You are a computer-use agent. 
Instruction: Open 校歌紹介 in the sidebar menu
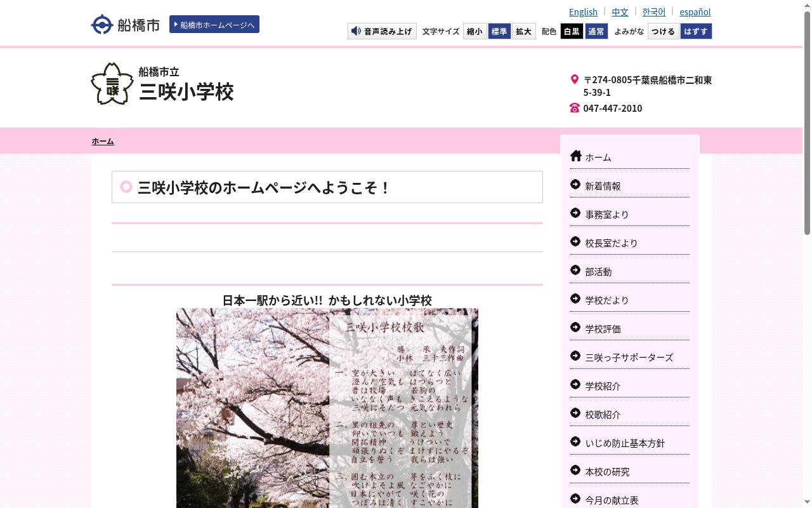(x=629, y=414)
